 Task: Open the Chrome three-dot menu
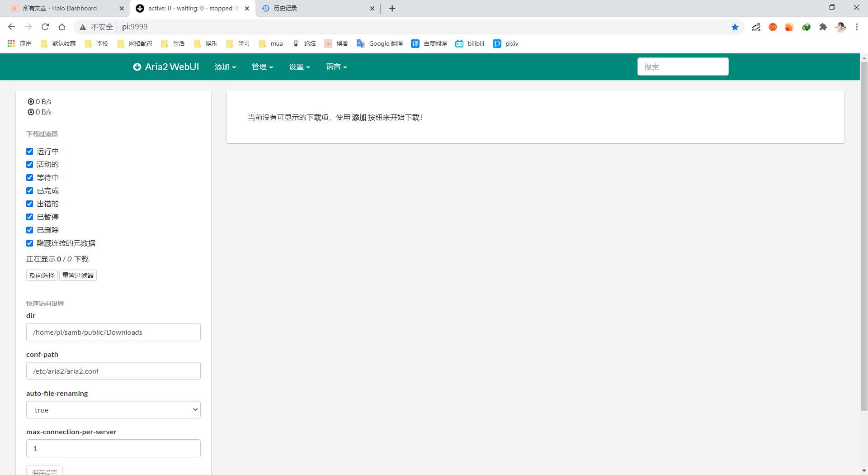pos(857,27)
